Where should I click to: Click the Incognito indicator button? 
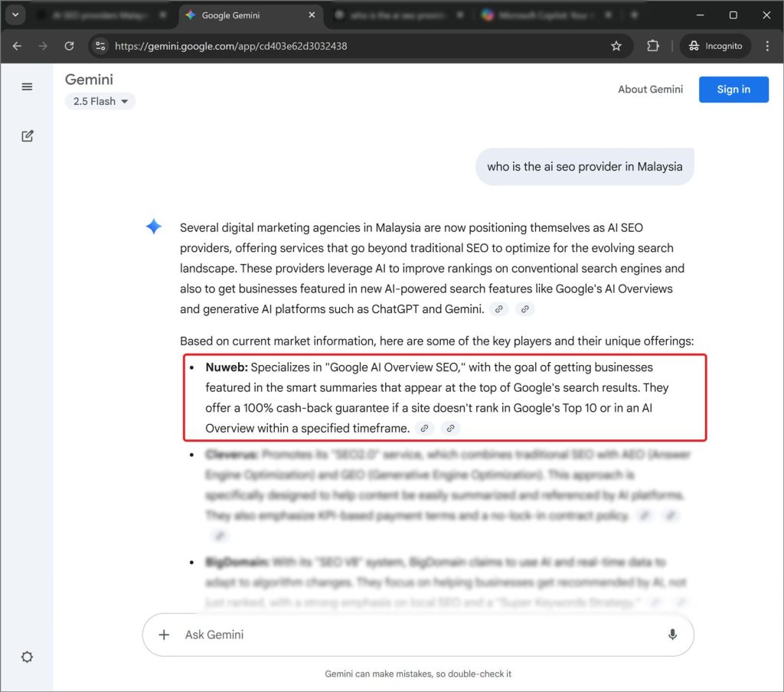(715, 46)
